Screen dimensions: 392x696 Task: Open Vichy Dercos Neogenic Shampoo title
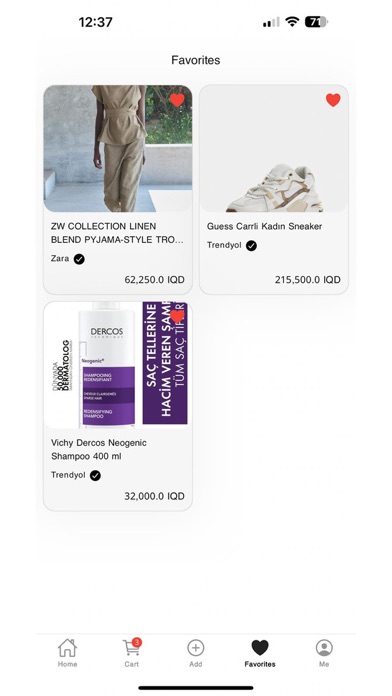coord(99,450)
